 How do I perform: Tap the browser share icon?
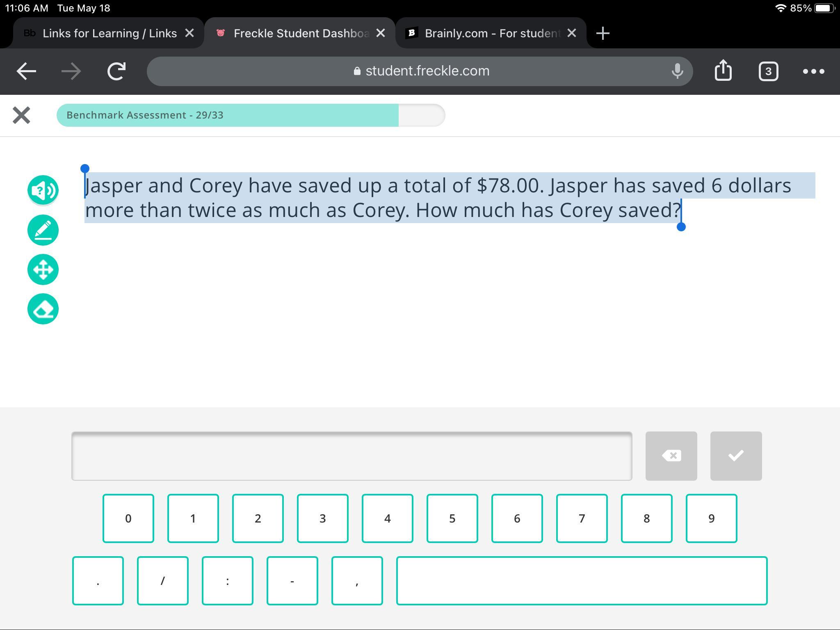[x=723, y=71]
